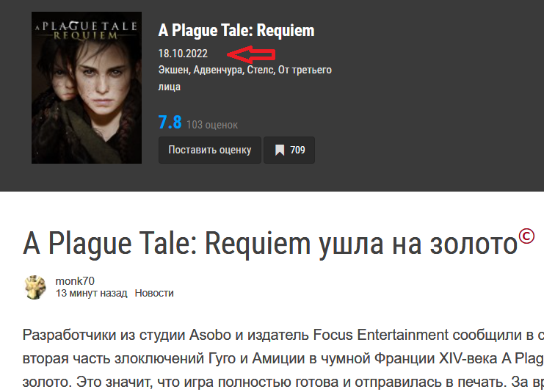Click the bookmark flag icon
The image size is (544, 392).
(x=280, y=150)
